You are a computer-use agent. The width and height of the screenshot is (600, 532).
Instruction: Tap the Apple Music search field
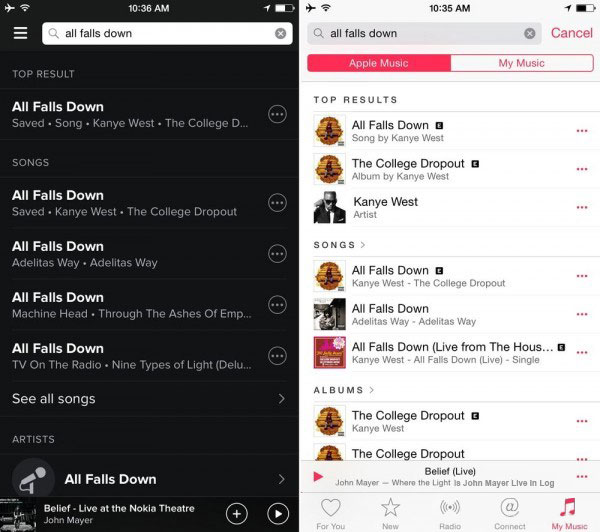tap(424, 33)
